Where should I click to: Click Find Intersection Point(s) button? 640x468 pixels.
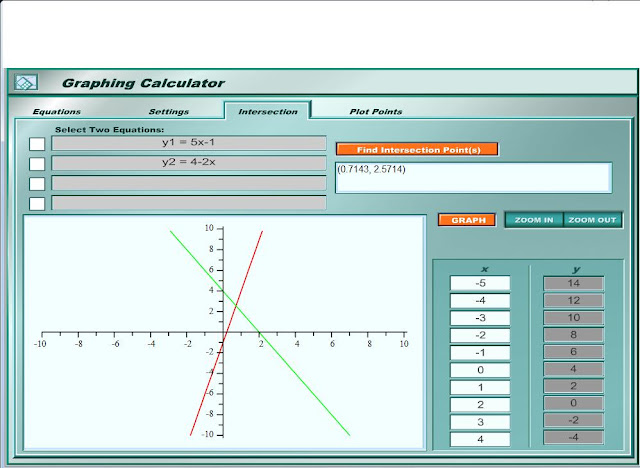417,149
